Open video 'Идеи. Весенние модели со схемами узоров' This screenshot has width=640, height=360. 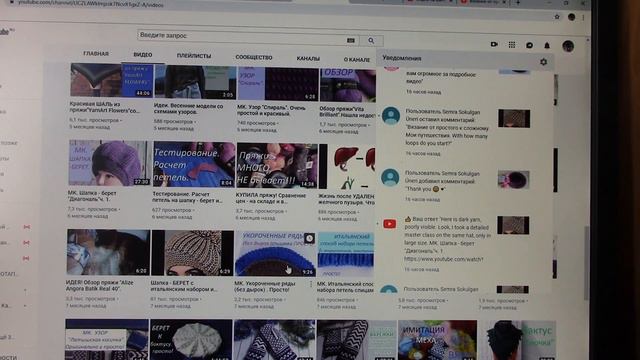click(x=189, y=109)
